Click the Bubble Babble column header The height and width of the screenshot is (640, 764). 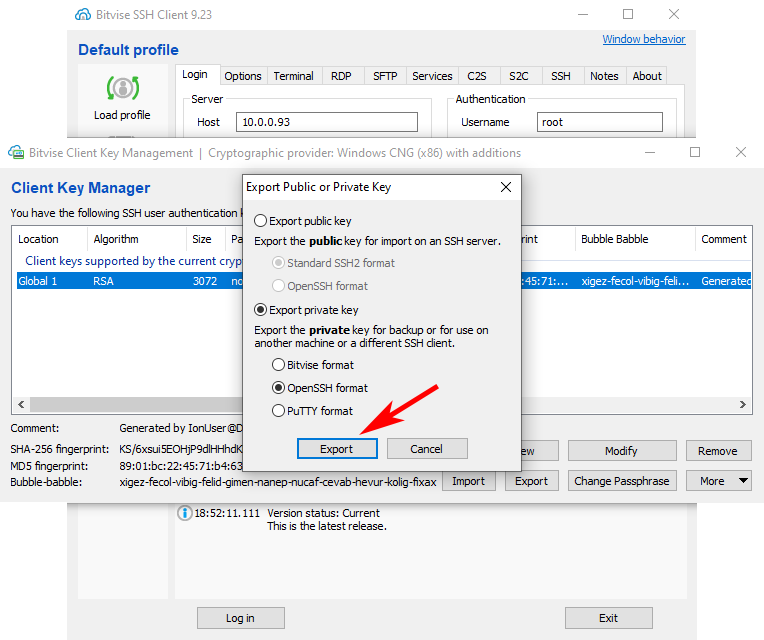635,239
